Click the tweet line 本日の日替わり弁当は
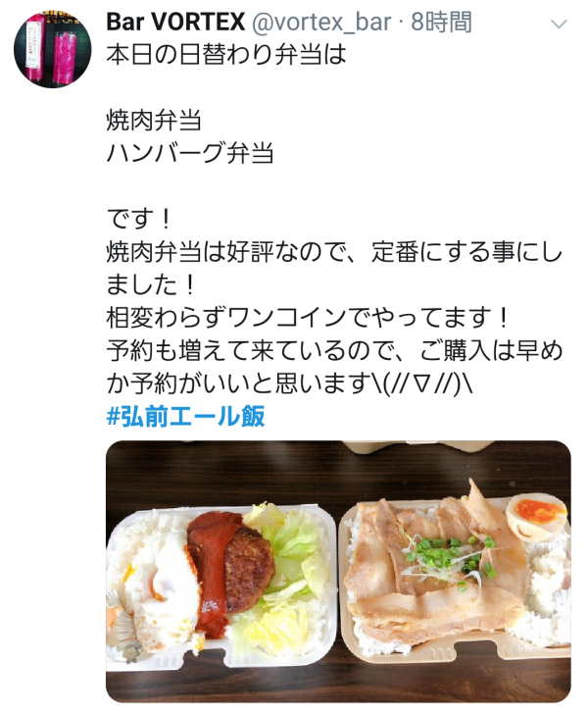 [x=226, y=55]
